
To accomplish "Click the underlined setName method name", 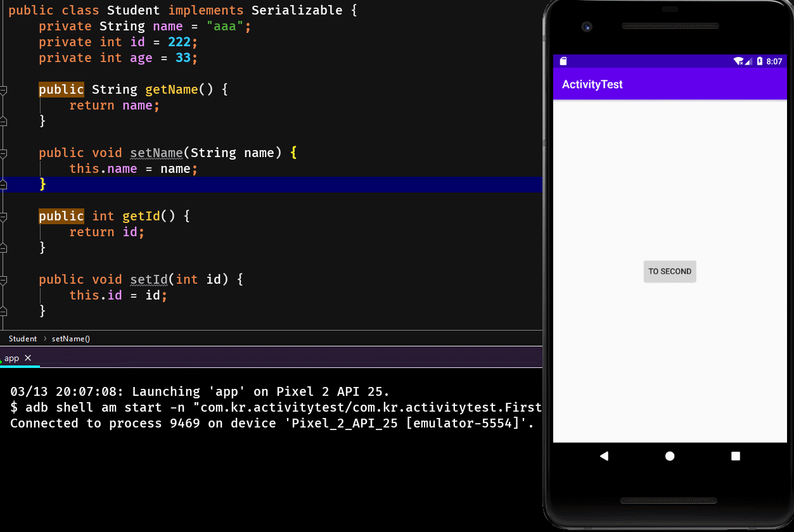I will click(157, 153).
